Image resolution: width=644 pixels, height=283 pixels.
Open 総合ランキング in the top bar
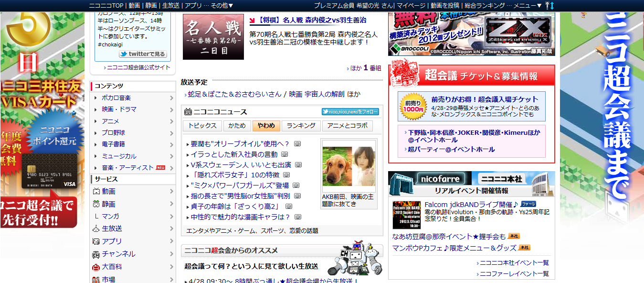click(x=485, y=5)
